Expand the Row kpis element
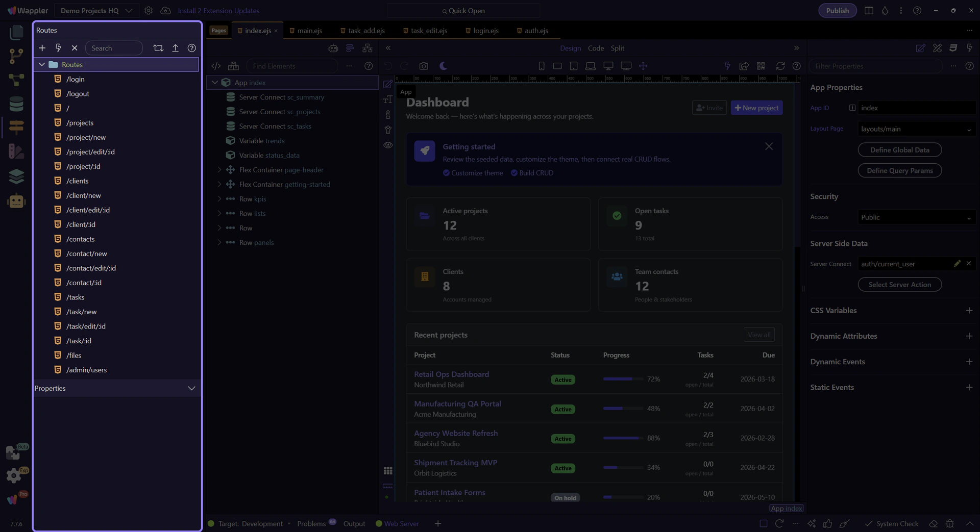 coord(219,199)
